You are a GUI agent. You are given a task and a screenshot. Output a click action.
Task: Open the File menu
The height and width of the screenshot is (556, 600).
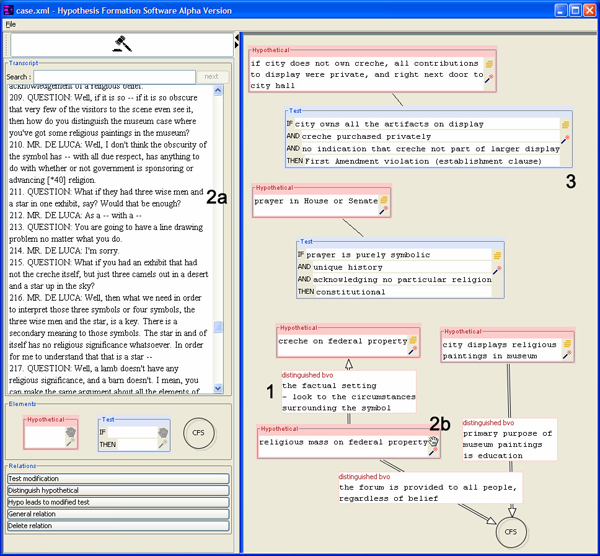(x=11, y=24)
